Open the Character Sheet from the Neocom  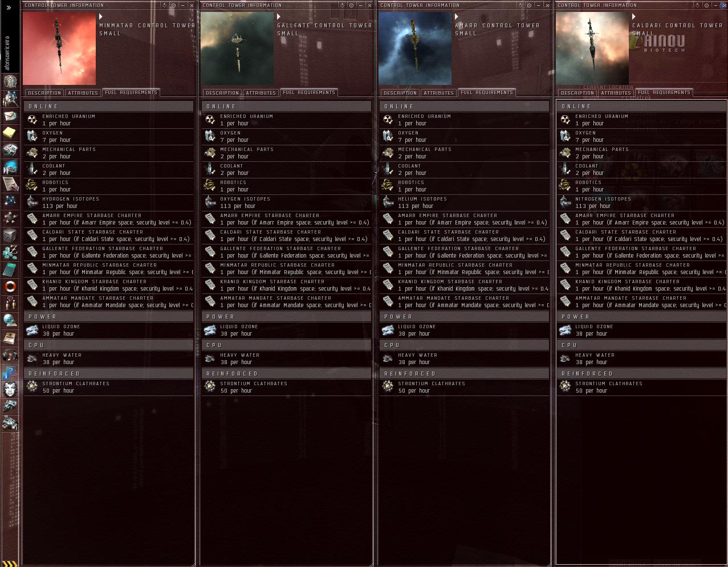click(10, 81)
